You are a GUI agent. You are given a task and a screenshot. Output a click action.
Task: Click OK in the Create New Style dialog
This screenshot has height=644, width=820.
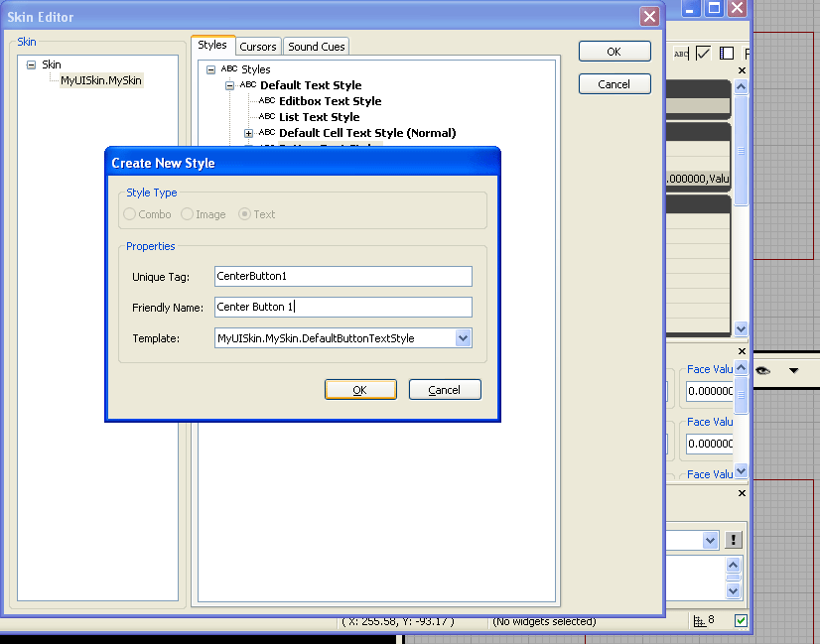pos(360,389)
